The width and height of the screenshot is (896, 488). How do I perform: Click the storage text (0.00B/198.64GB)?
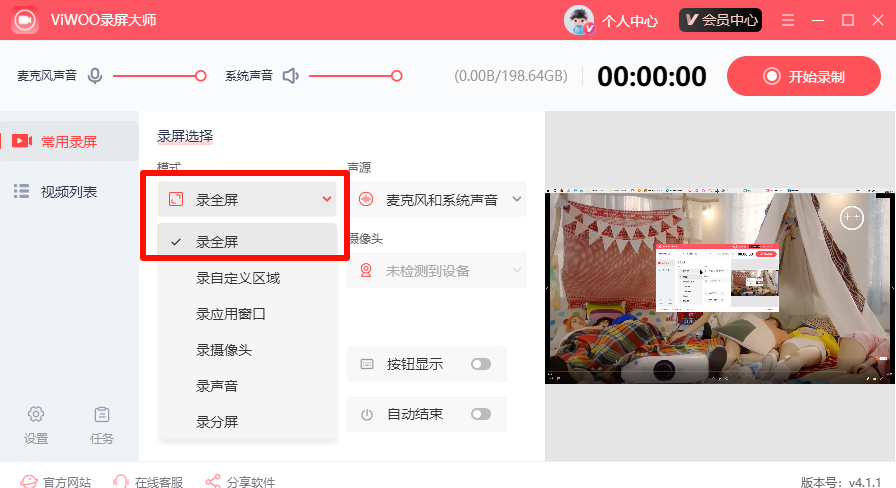(x=511, y=76)
